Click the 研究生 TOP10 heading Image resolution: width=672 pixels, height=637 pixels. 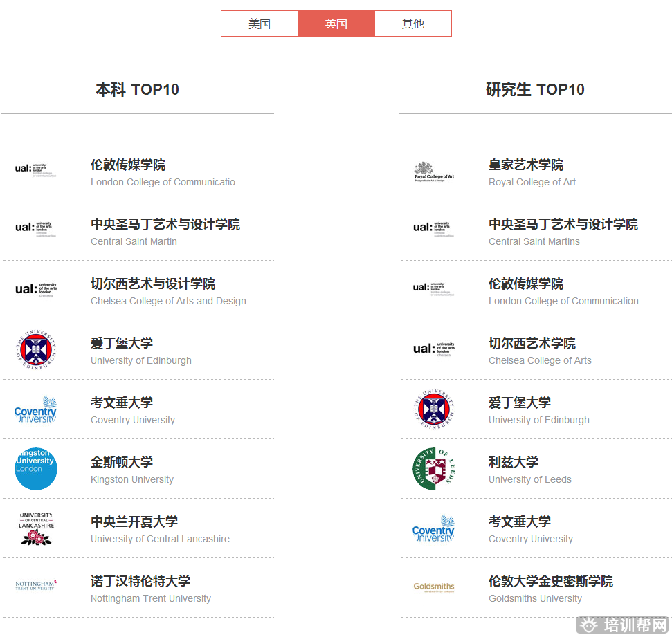click(x=535, y=89)
